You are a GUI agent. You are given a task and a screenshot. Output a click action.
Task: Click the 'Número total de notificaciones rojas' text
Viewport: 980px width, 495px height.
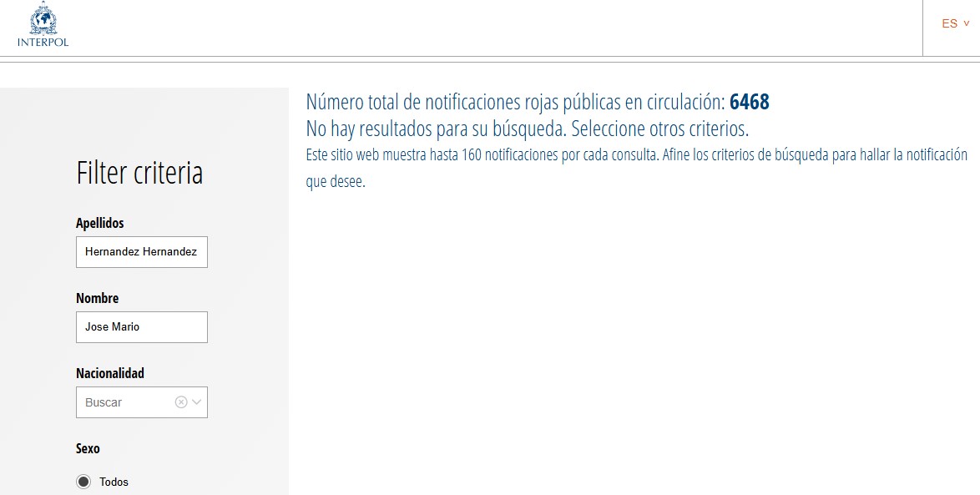[515, 103]
